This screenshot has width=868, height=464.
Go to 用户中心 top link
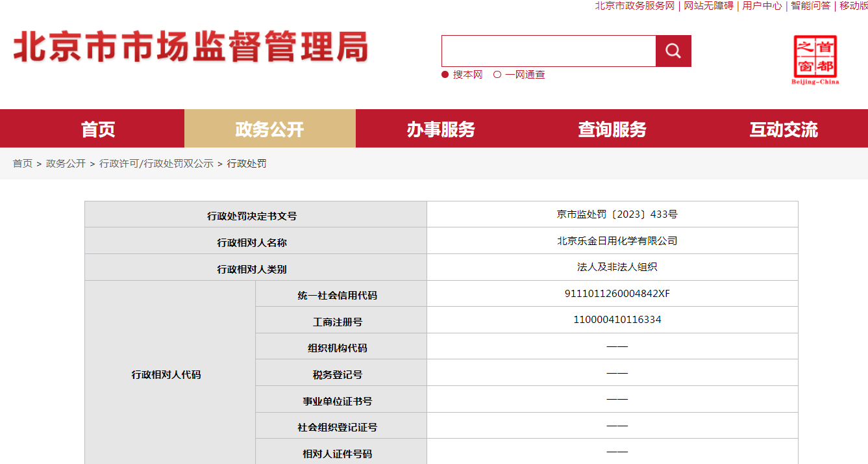click(762, 6)
